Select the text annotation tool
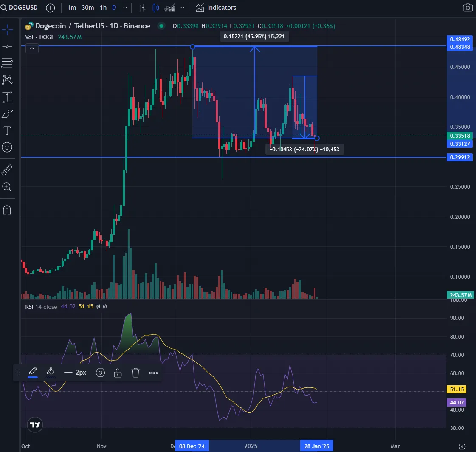Screen dimensions: 476x452 click(7, 130)
